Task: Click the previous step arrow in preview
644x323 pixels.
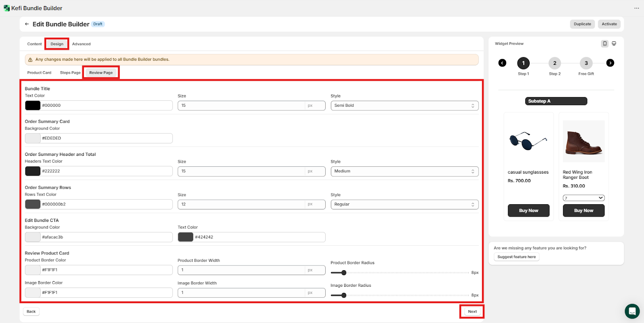Action: click(502, 63)
